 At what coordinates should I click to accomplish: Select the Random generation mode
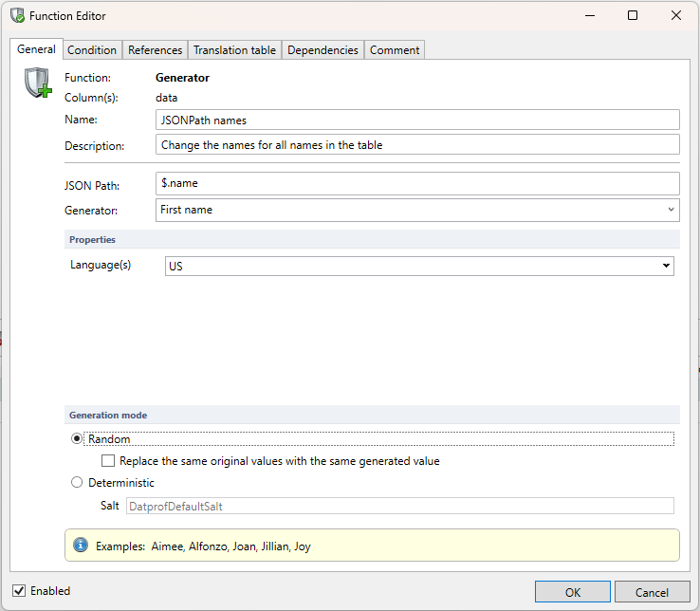pyautogui.click(x=78, y=439)
